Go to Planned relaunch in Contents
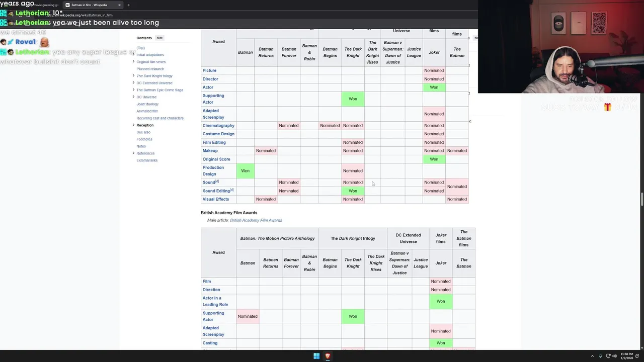The width and height of the screenshot is (644, 362). [x=150, y=69]
